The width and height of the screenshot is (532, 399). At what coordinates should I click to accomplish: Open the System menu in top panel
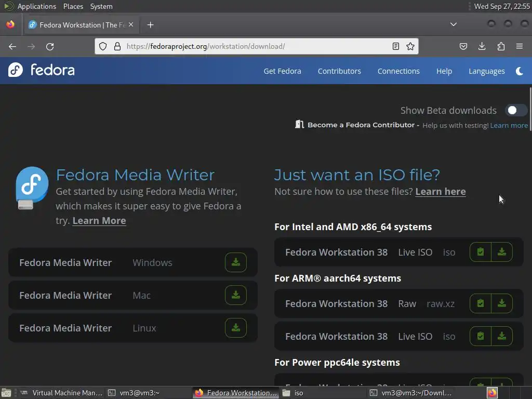point(101,6)
